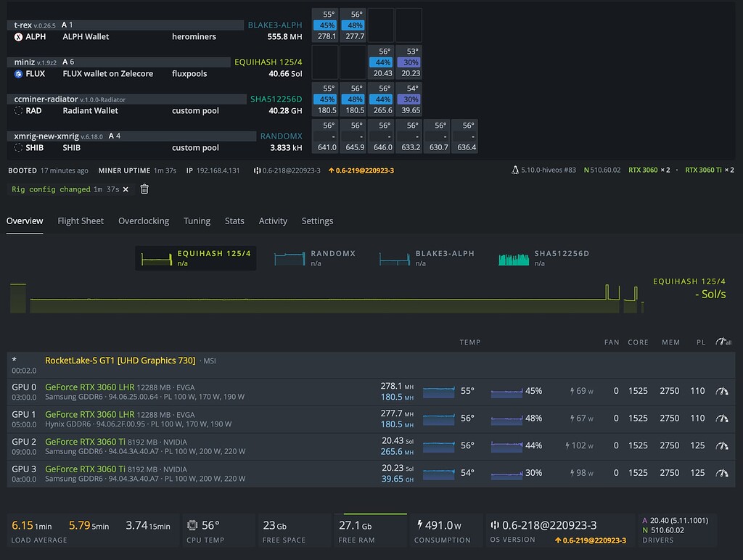Toggle the EQUIHASH 125/4 chart selector
The width and height of the screenshot is (743, 560).
click(194, 257)
